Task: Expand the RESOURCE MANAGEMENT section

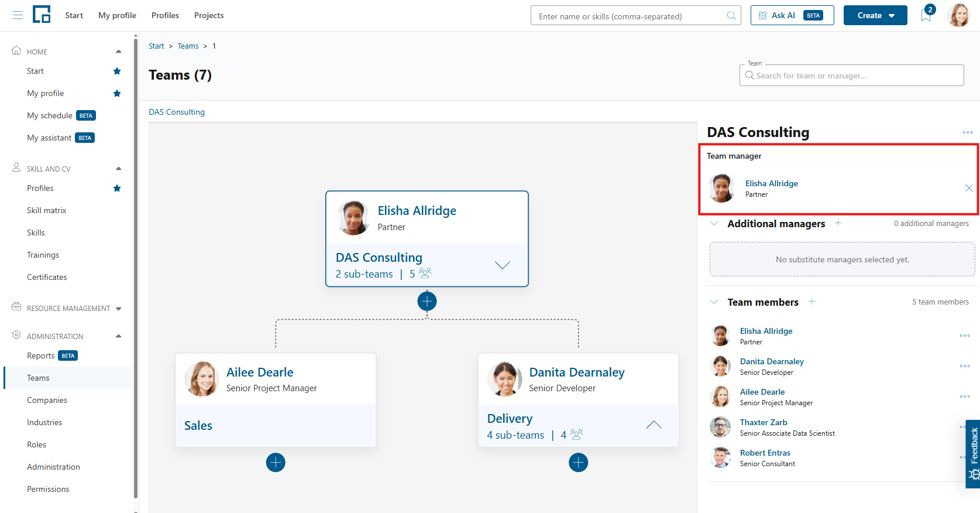Action: pos(118,309)
